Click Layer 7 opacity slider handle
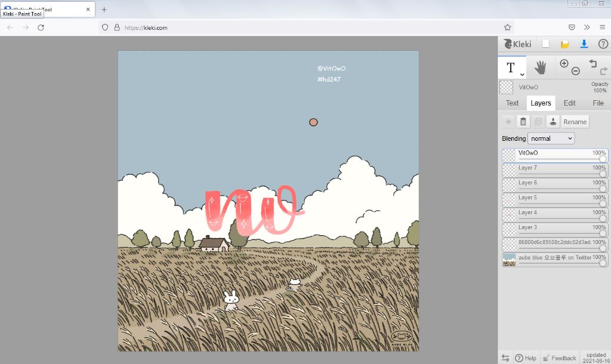 coord(603,174)
